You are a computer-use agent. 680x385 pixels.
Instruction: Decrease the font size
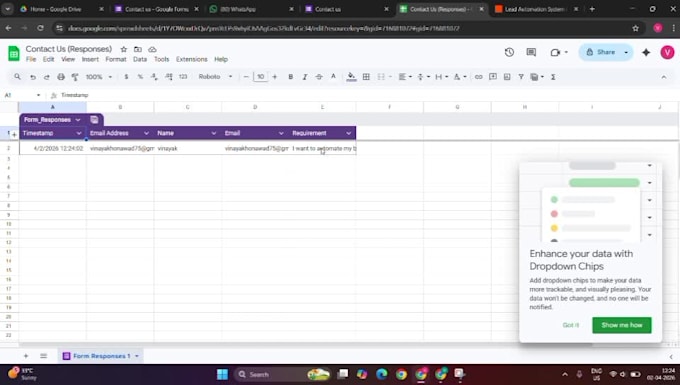tap(246, 77)
